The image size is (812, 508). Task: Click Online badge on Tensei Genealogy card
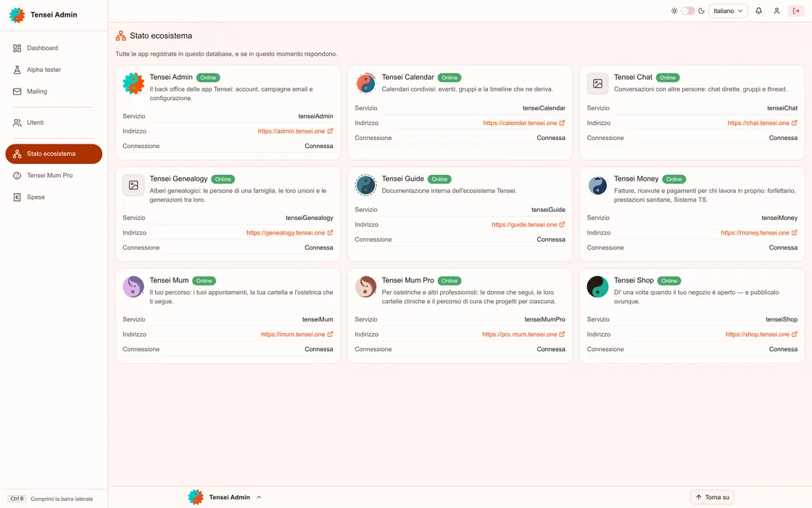(223, 179)
